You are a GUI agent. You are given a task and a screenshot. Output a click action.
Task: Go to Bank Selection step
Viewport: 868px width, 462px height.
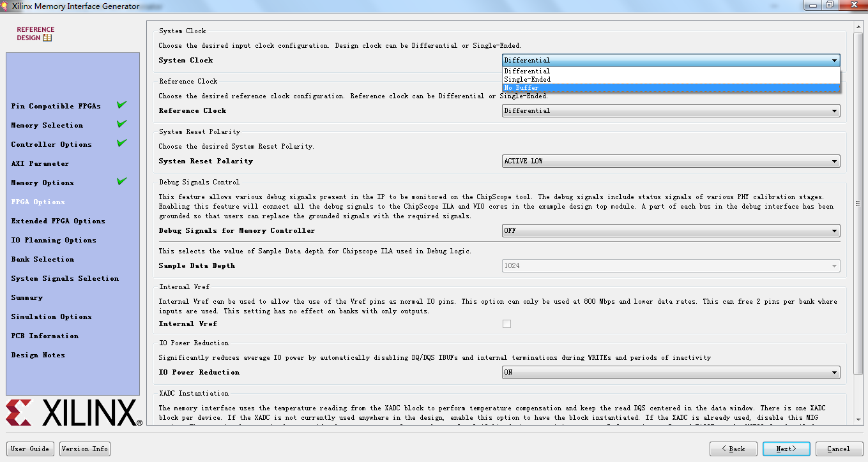tap(43, 259)
